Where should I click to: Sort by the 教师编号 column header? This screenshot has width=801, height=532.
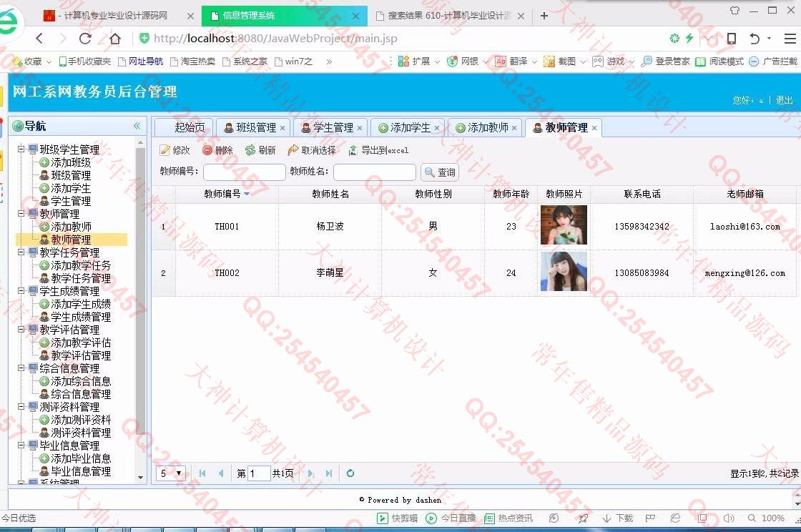227,194
